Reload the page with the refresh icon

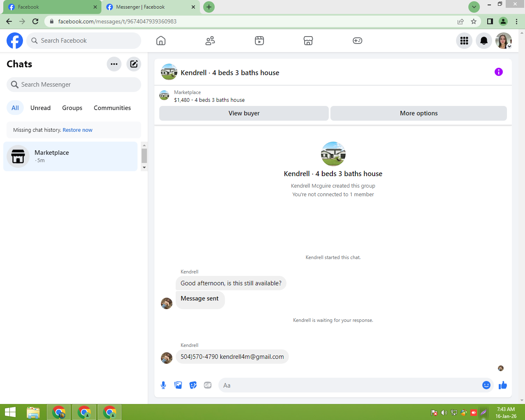coord(35,21)
